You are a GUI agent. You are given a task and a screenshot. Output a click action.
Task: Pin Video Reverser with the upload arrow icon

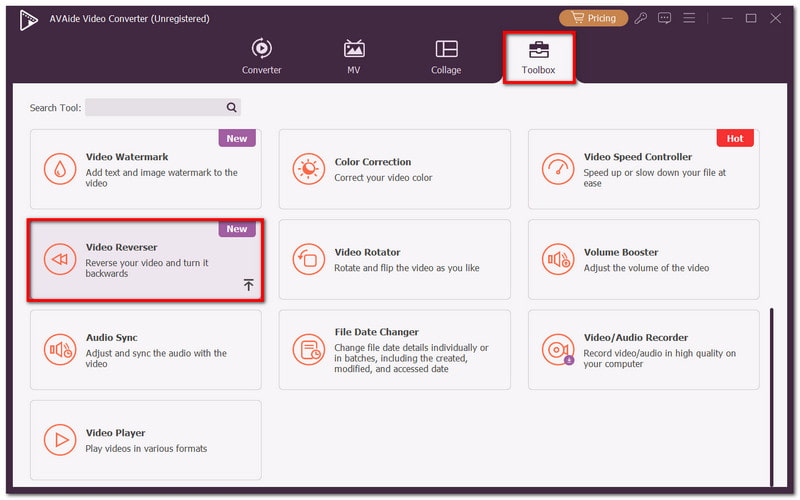click(248, 285)
